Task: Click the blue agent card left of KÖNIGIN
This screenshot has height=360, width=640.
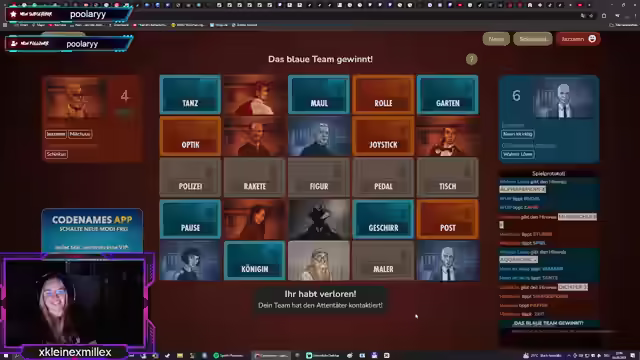Action: click(190, 260)
